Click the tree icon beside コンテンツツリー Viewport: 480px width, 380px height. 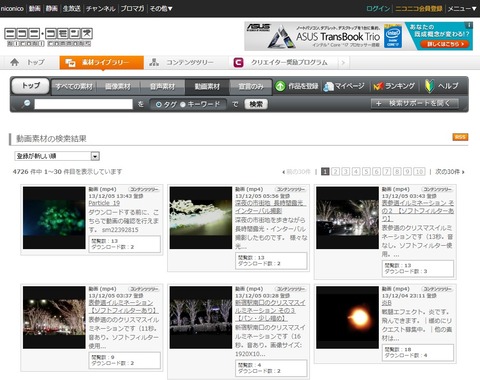(154, 62)
